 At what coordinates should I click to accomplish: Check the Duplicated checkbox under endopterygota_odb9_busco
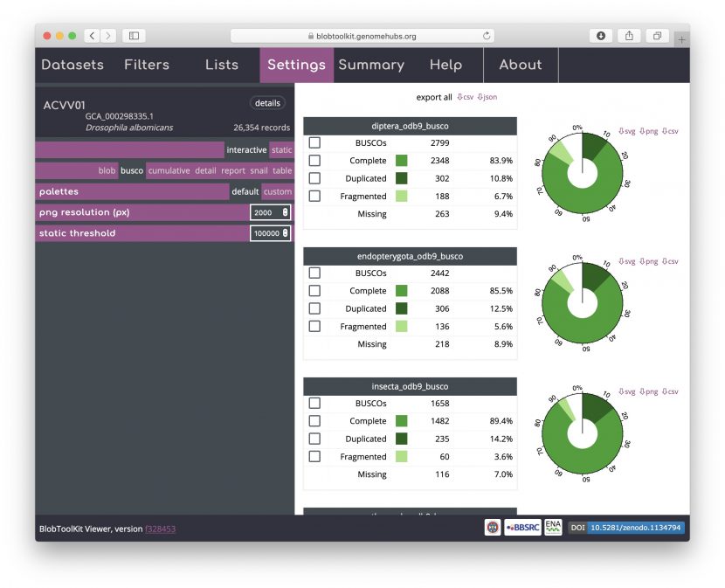pos(314,308)
